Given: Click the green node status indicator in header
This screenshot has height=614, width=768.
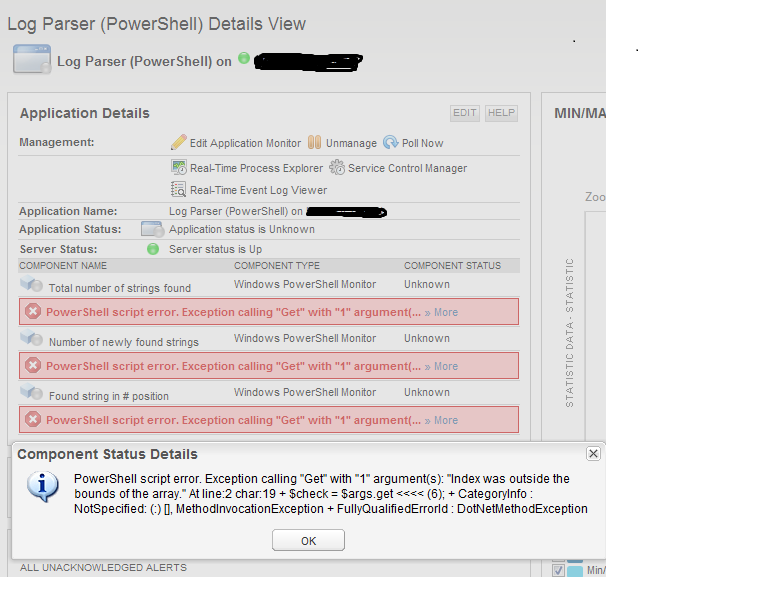Looking at the screenshot, I should (244, 58).
